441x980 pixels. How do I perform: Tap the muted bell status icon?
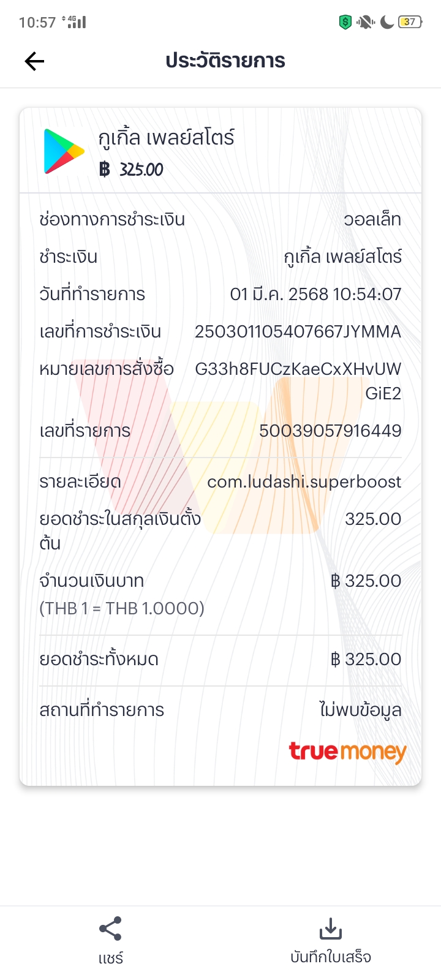point(366,23)
